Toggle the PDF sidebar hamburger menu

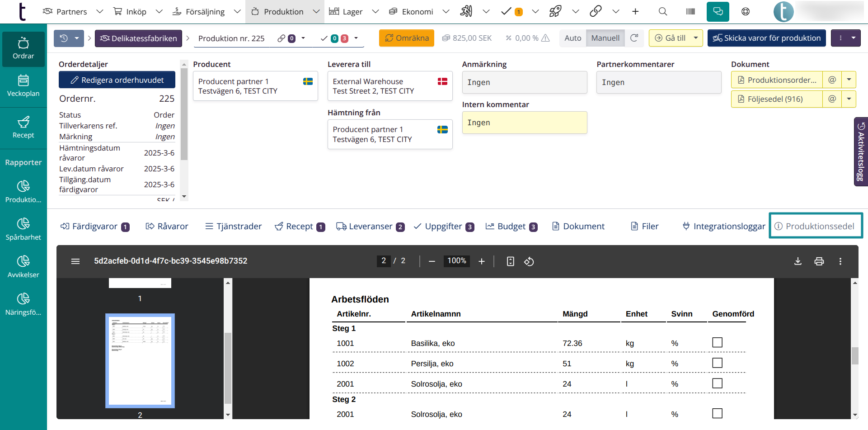click(75, 261)
